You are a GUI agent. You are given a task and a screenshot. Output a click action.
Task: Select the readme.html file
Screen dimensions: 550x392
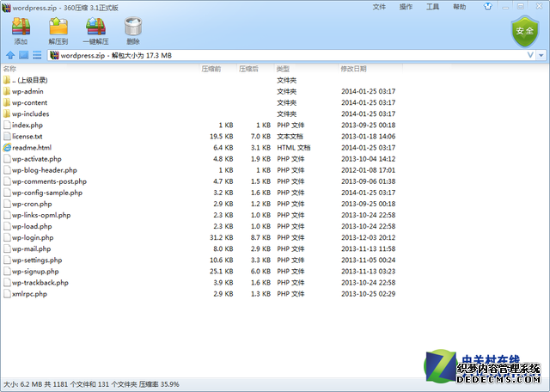pos(32,148)
